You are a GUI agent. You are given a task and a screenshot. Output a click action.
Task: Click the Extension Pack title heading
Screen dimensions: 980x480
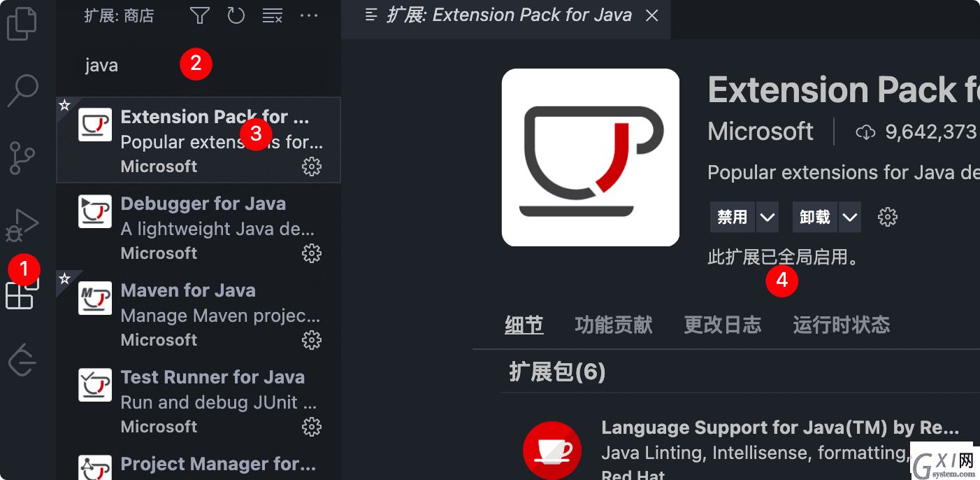pyautogui.click(x=844, y=90)
